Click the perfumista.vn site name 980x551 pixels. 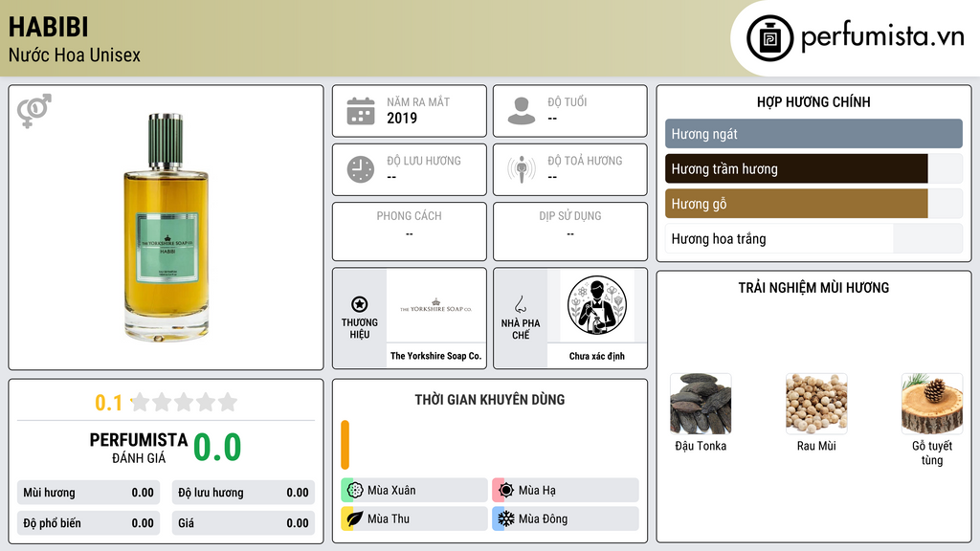pos(882,36)
